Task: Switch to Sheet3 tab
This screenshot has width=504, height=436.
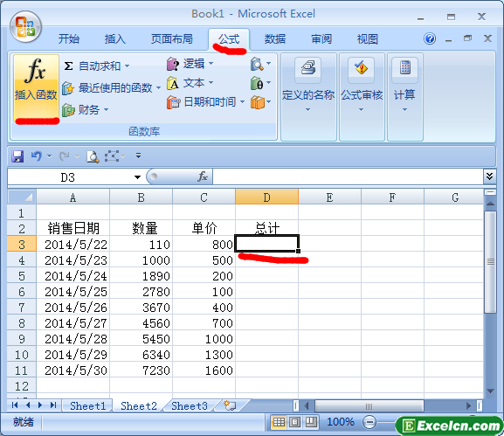Action: [x=190, y=405]
